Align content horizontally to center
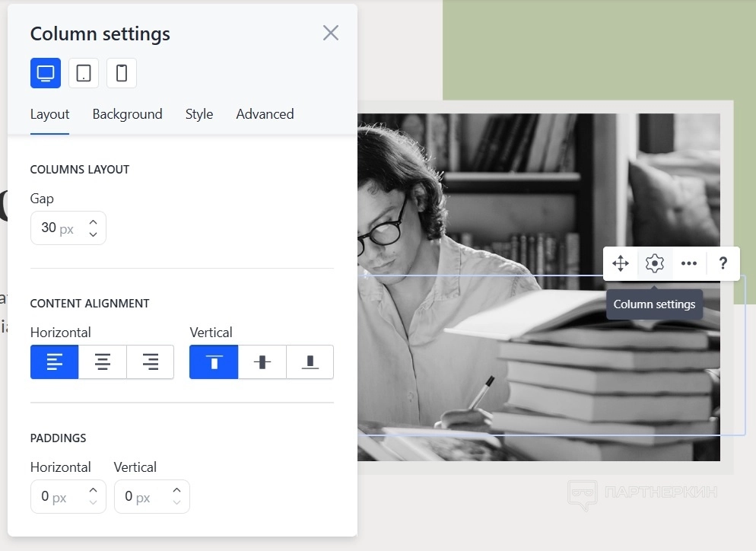 click(x=102, y=361)
